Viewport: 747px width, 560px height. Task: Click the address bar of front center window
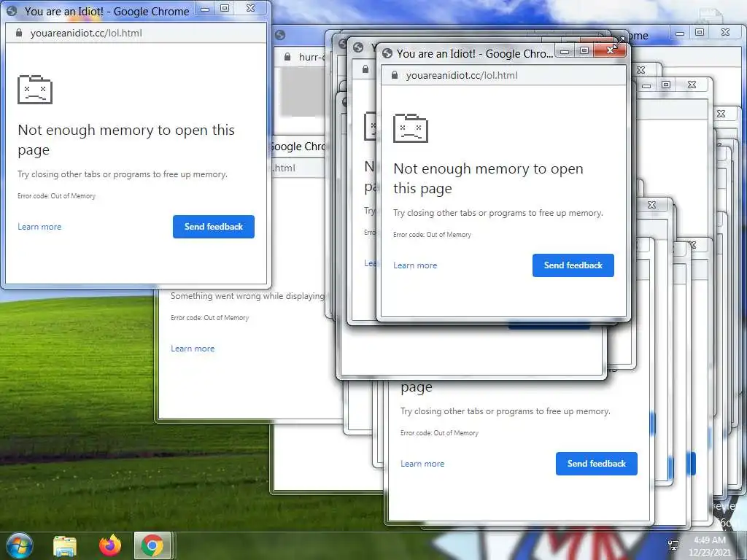pos(503,75)
